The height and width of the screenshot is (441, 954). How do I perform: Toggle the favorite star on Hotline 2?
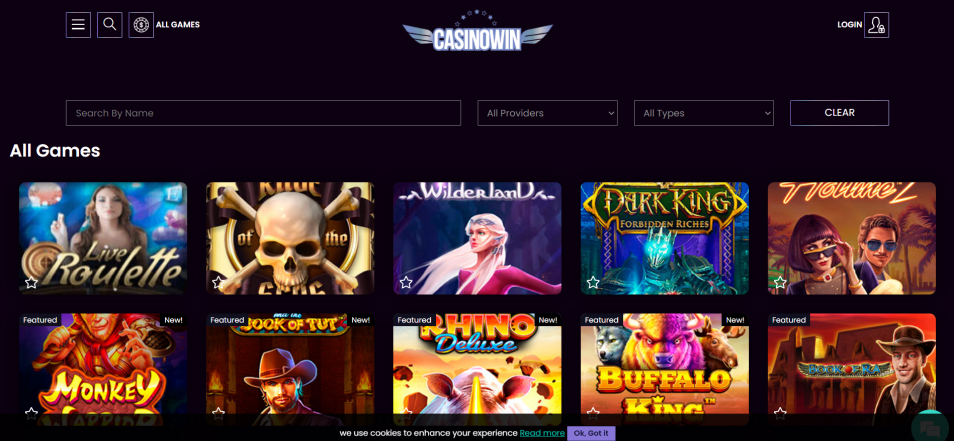780,282
